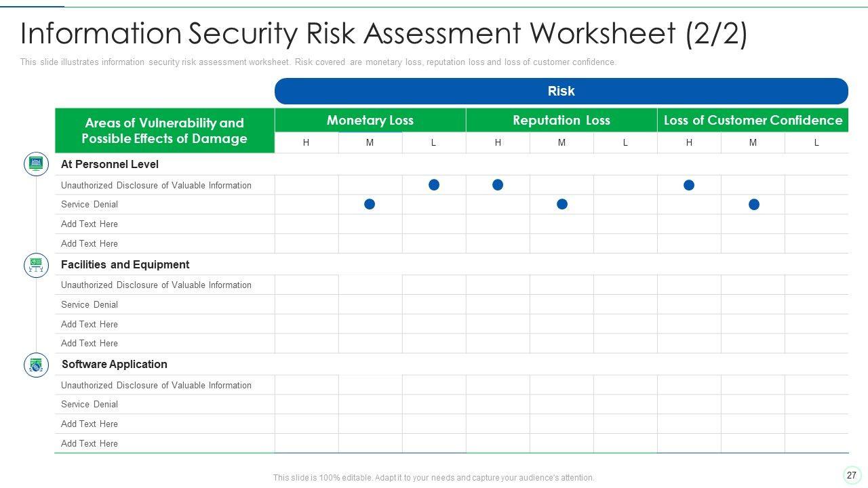This screenshot has width=868, height=488.
Task: Click the Customer Confidence medium dot for Service Denial
Action: point(754,205)
